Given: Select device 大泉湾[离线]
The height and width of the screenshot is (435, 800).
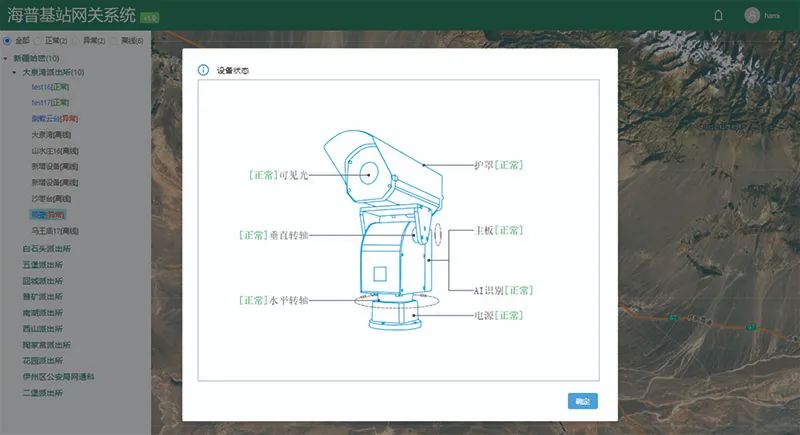Looking at the screenshot, I should 51,135.
